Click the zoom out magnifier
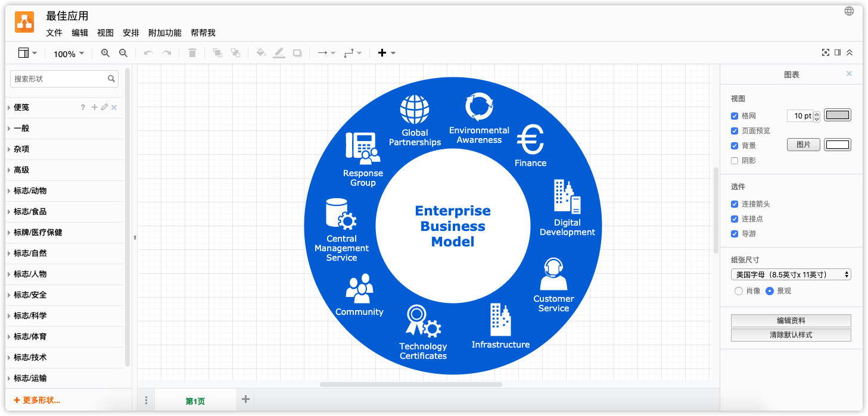 coord(123,53)
